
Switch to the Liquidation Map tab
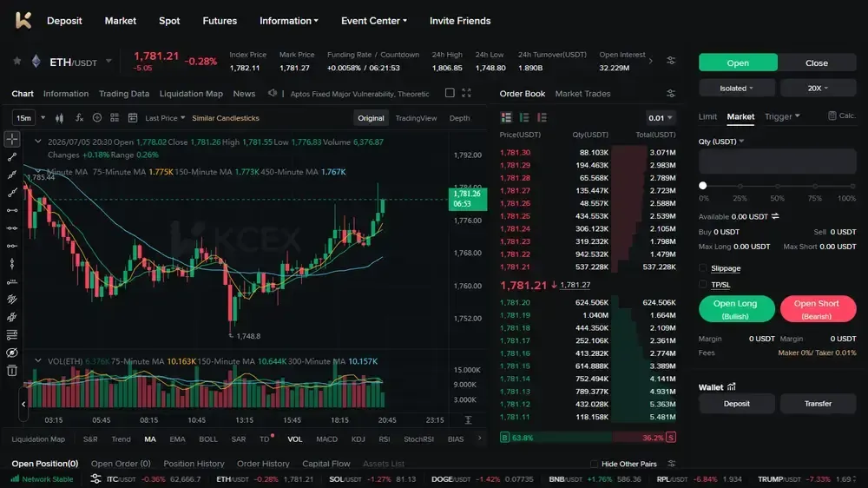tap(191, 94)
